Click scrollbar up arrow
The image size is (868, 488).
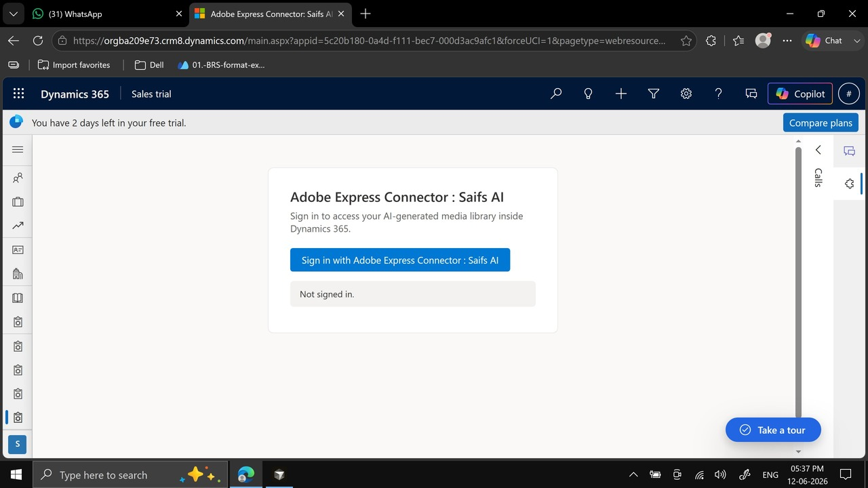pyautogui.click(x=798, y=142)
